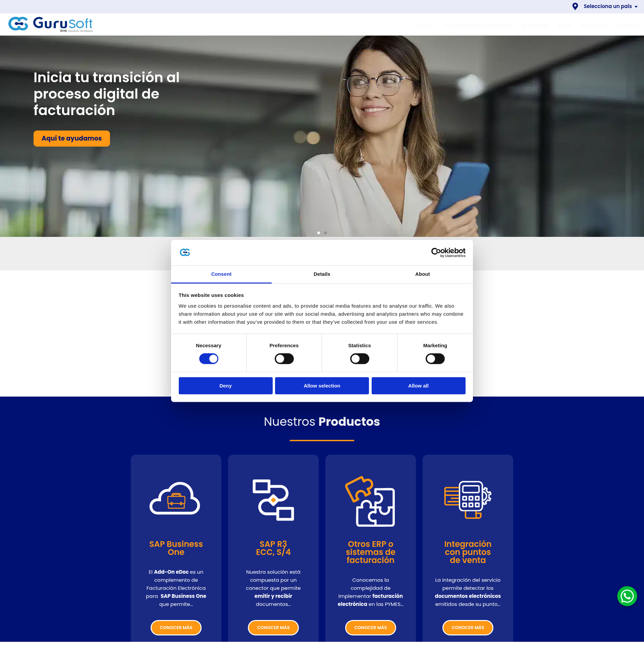The width and height of the screenshot is (644, 671).
Task: Click the Otros ERP puzzle icon
Action: pyautogui.click(x=370, y=501)
